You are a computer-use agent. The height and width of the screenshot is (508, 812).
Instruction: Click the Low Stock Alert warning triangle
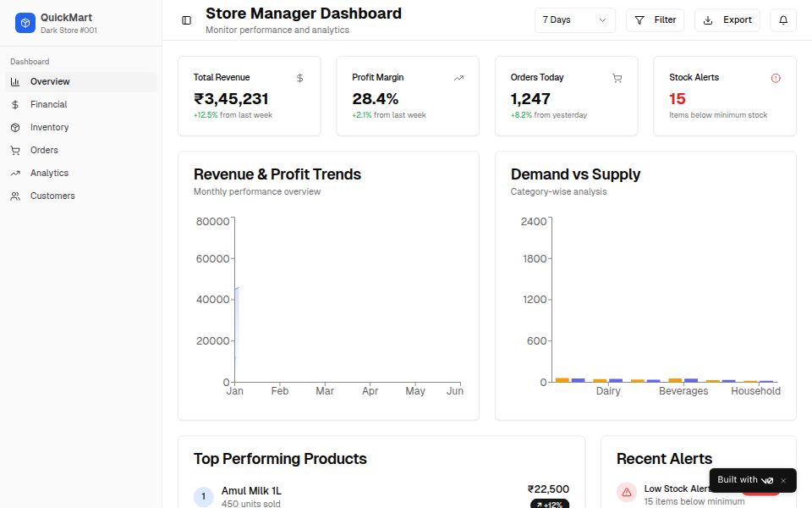627,492
